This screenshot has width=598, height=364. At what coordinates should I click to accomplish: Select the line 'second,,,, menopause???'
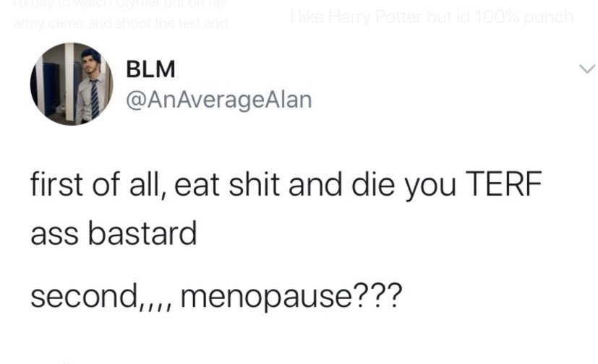216,296
